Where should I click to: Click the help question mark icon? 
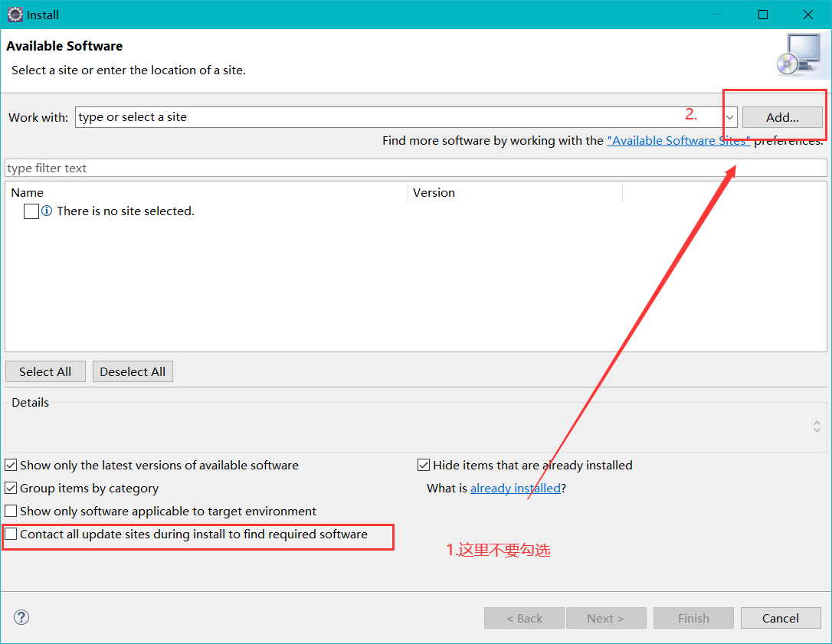pos(21,617)
